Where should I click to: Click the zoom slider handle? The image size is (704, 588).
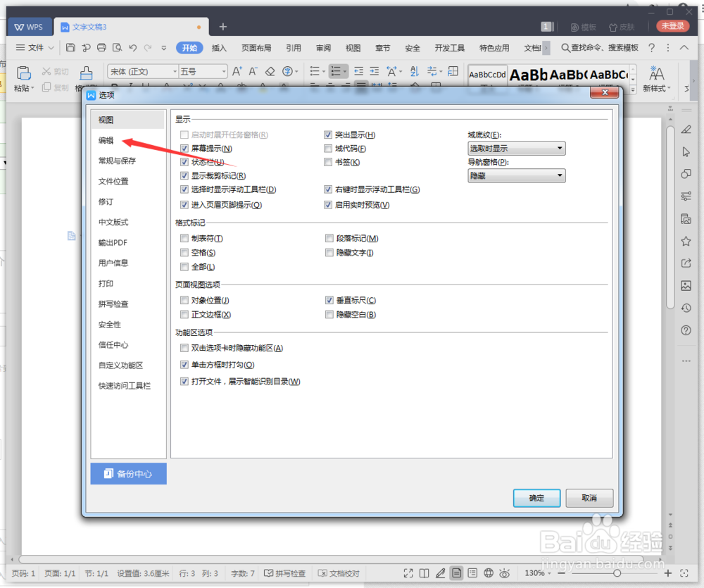(617, 573)
